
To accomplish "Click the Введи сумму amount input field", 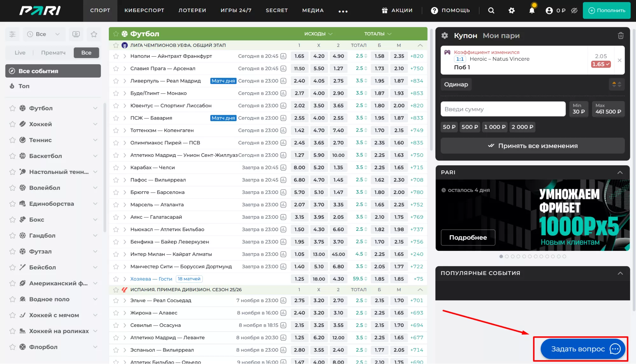I will pyautogui.click(x=503, y=109).
